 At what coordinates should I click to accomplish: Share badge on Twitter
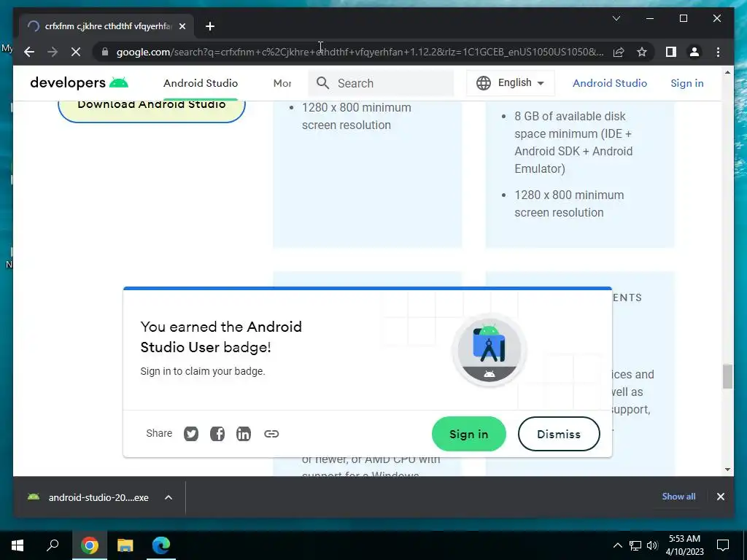191,434
